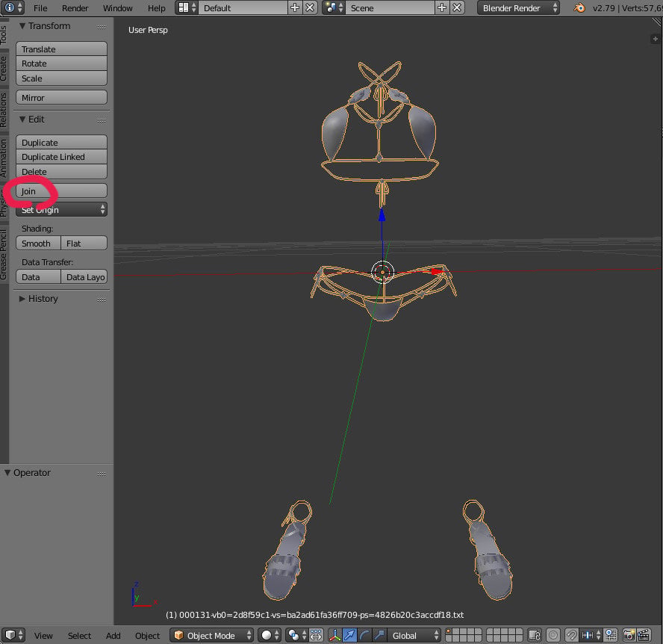This screenshot has width=663, height=644.
Task: Open the Info editor type selector icon
Action: pyautogui.click(x=12, y=7)
